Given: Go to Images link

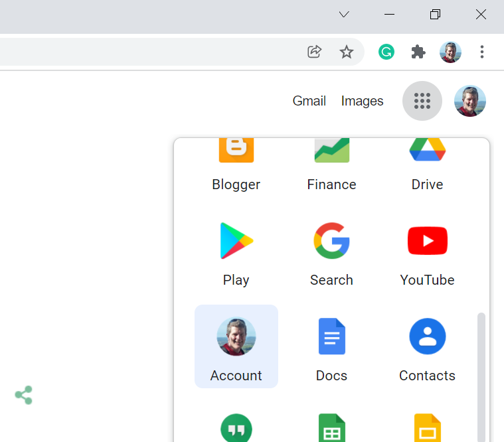Looking at the screenshot, I should coord(363,101).
